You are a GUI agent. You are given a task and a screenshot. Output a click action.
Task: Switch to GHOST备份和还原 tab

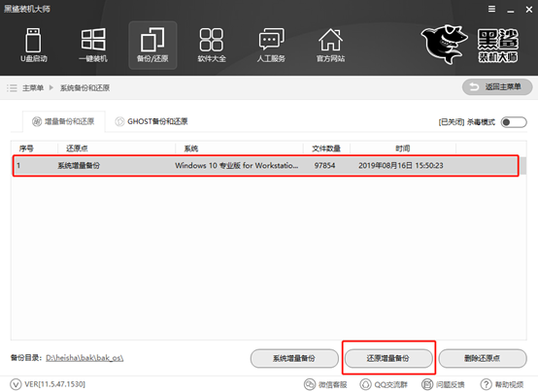151,121
